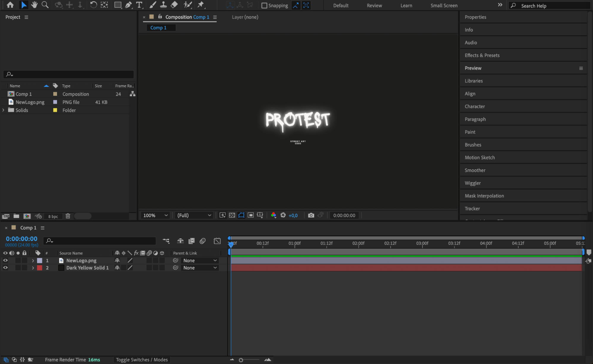Select the Roto Brush tool
Image resolution: width=593 pixels, height=364 pixels.
(x=187, y=5)
